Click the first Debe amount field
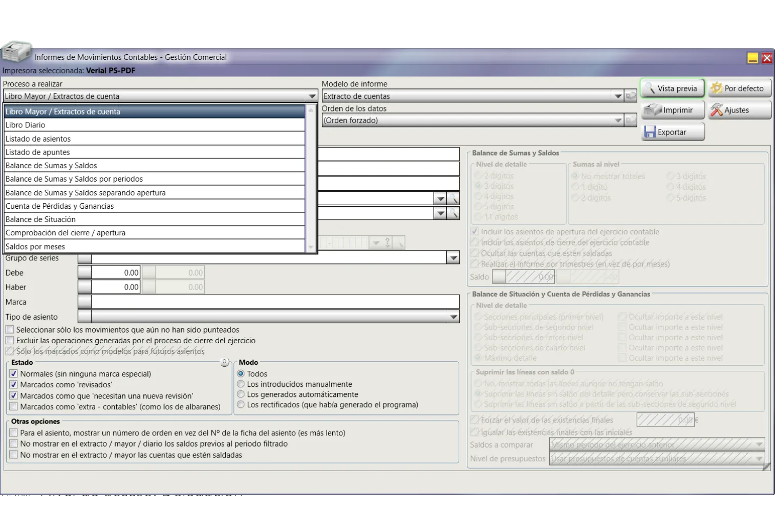Image resolution: width=776 pixels, height=532 pixels. pos(116,273)
